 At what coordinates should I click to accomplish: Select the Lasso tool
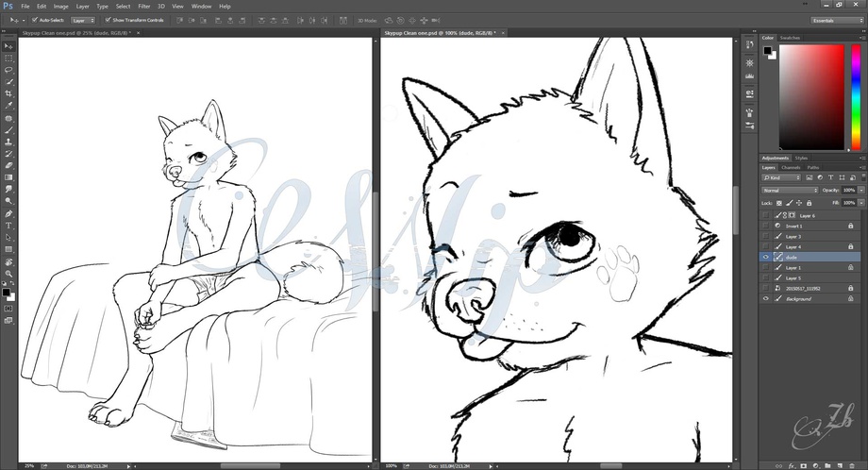8,70
